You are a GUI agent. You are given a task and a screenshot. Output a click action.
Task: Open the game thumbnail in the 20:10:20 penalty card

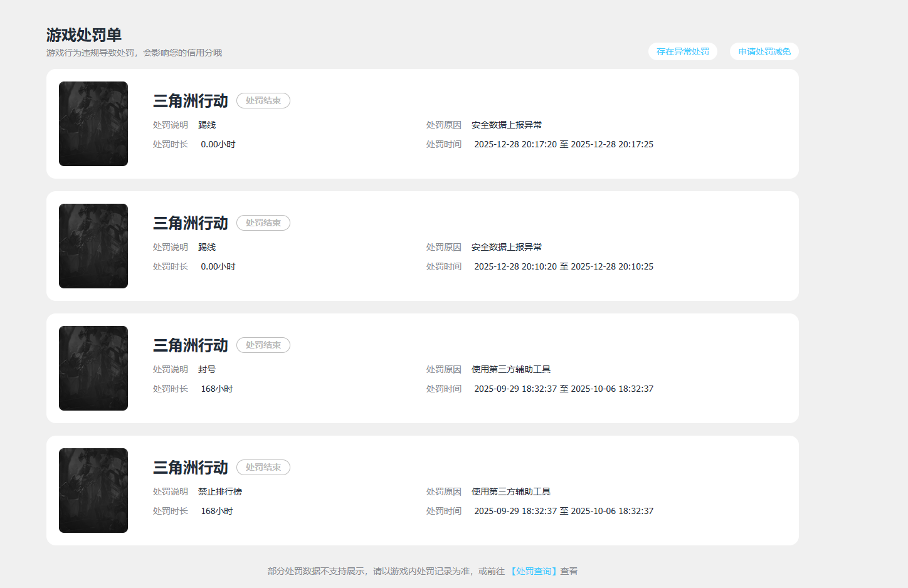pyautogui.click(x=93, y=246)
